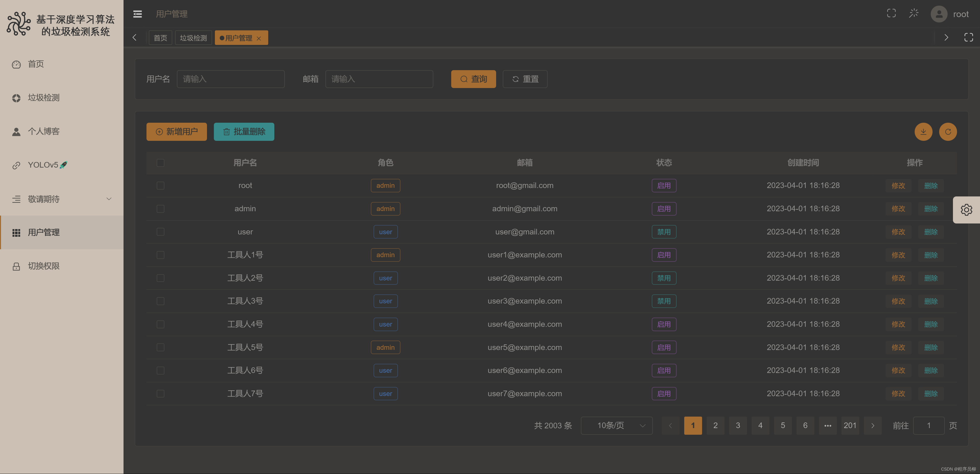Click the 个人博客 person icon in sidebar
This screenshot has height=474, width=980.
pyautogui.click(x=16, y=132)
